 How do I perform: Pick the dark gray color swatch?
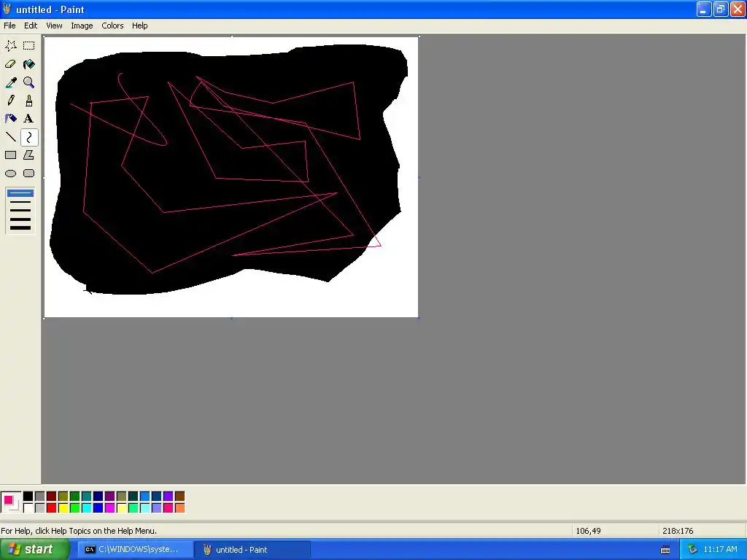[x=39, y=497]
